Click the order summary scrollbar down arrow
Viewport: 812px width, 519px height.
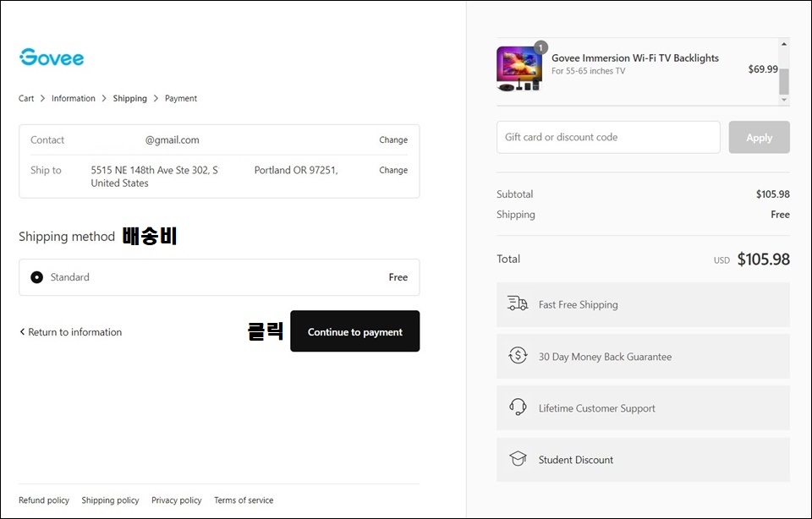coord(784,100)
